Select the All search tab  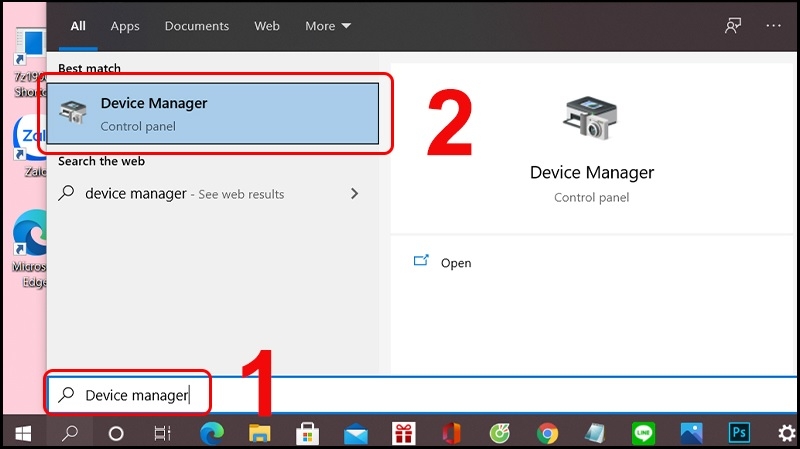pyautogui.click(x=78, y=26)
